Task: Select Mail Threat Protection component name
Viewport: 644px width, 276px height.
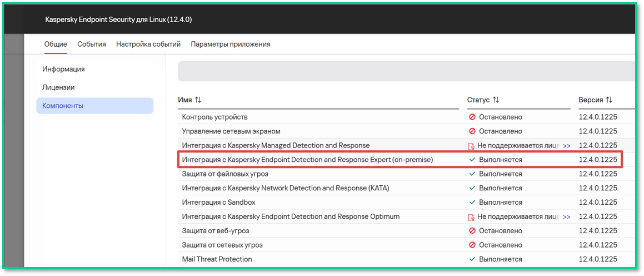Action: pyautogui.click(x=217, y=259)
